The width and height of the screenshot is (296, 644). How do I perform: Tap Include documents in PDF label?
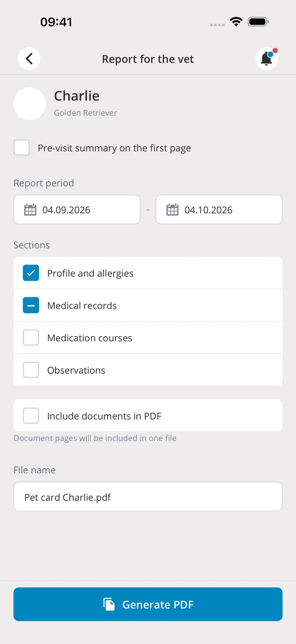pyautogui.click(x=104, y=416)
